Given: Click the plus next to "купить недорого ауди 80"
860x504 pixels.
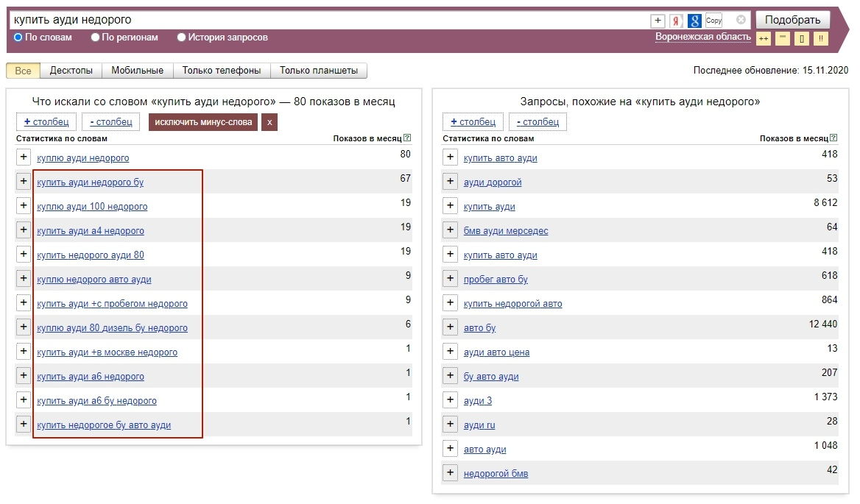Looking at the screenshot, I should coord(23,254).
